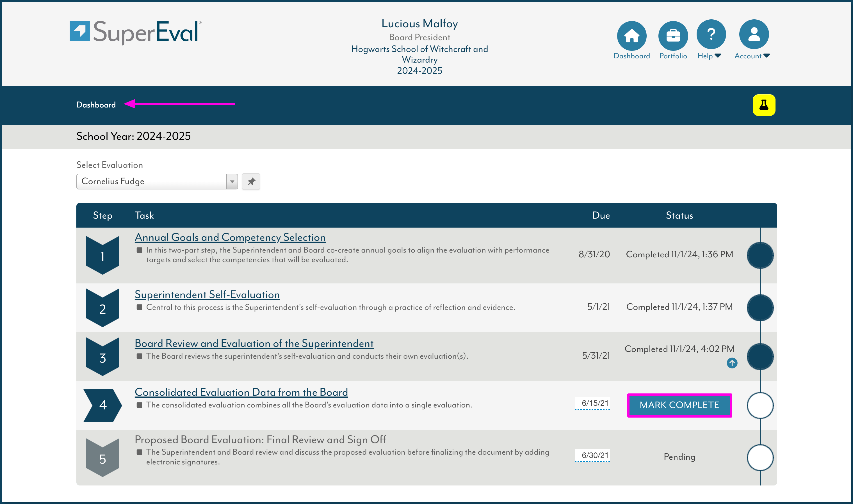Open Superintendent Self-Evaluation link
The height and width of the screenshot is (504, 853).
point(207,294)
